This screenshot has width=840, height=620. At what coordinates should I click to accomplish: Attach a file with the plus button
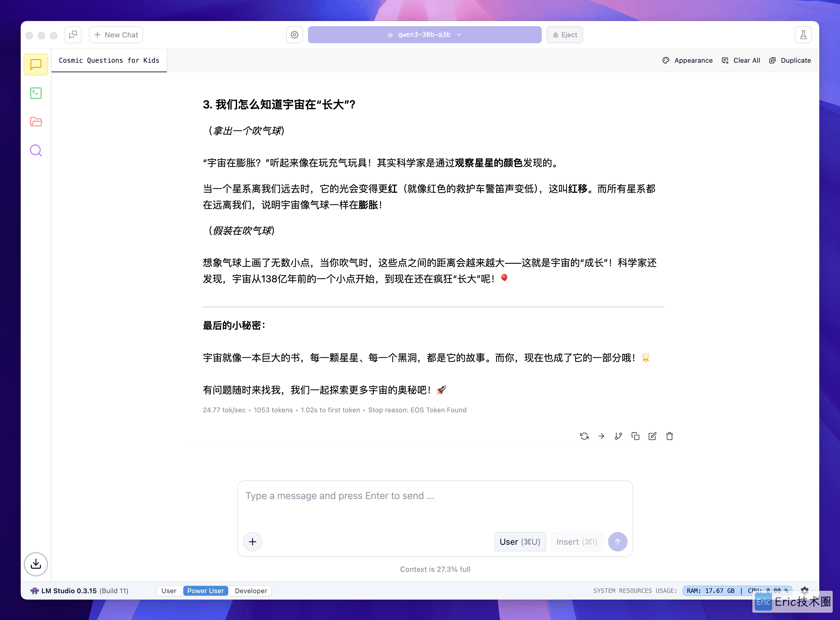click(x=253, y=541)
